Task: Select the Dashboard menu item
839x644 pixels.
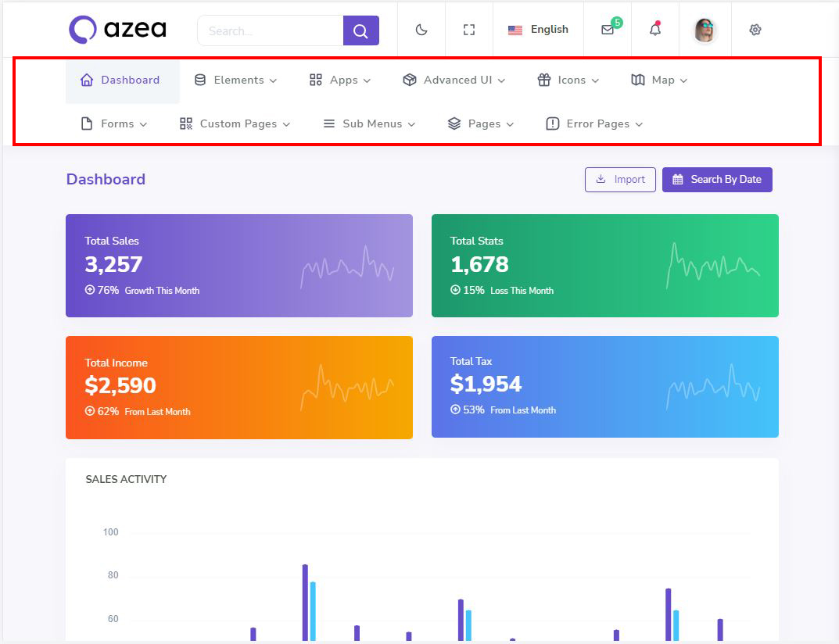Action: pos(121,80)
